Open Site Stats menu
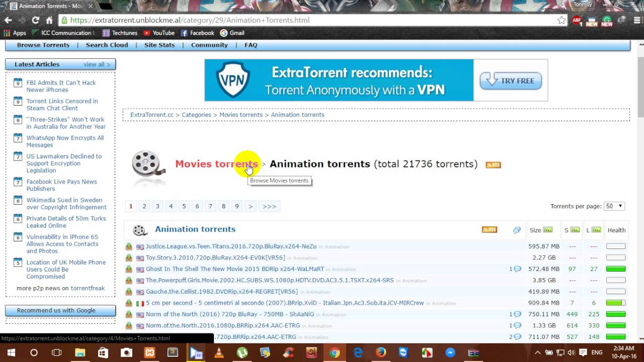 point(159,45)
